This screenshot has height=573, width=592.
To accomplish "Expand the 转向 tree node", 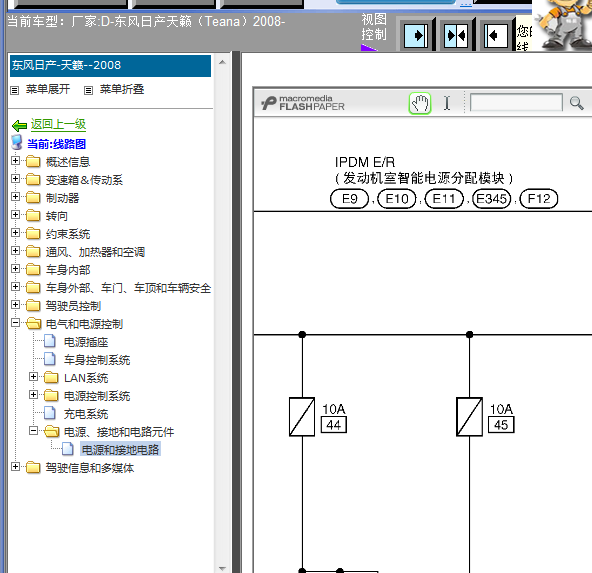I will point(15,214).
